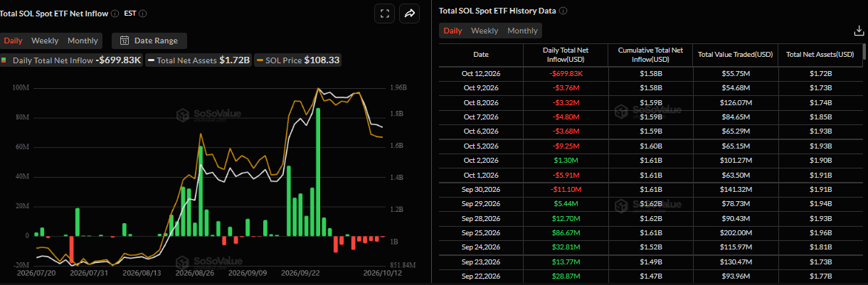Click the 2026/09/22 x-axis date label

tap(300, 272)
